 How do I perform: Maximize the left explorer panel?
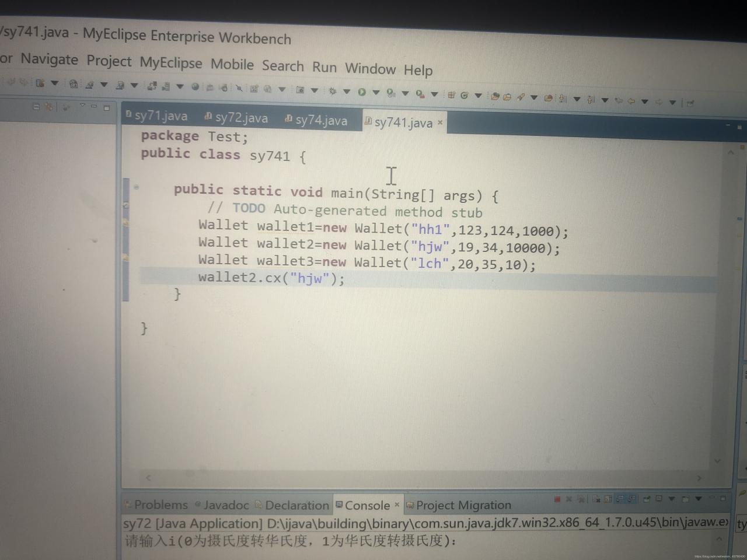(x=107, y=108)
